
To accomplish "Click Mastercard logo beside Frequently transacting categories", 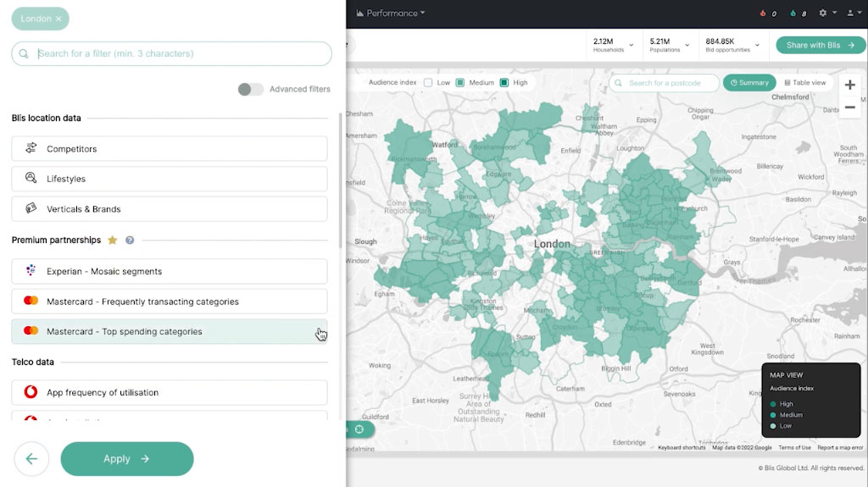I will pyautogui.click(x=31, y=301).
